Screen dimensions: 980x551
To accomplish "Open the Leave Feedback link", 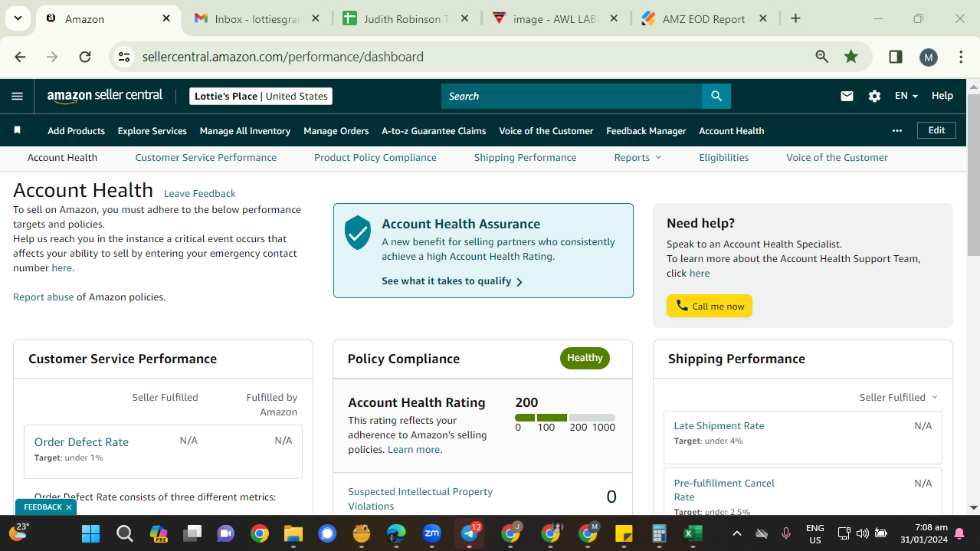I will tap(199, 193).
